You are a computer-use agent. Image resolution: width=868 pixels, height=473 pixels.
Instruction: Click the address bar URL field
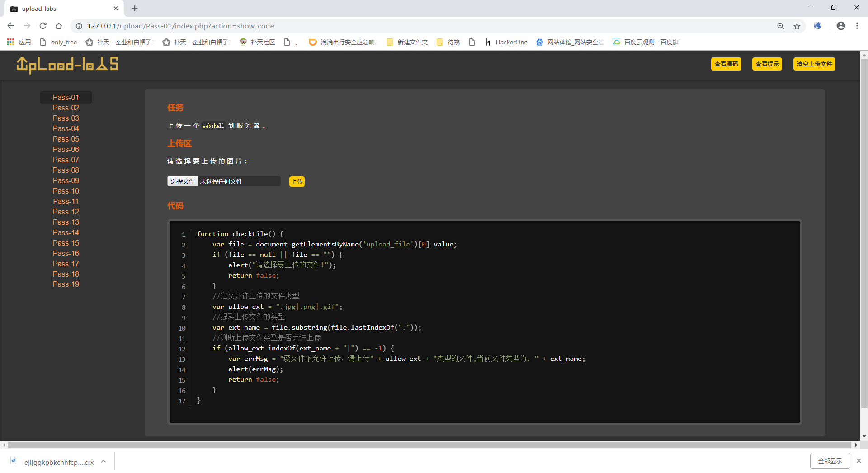coord(407,26)
